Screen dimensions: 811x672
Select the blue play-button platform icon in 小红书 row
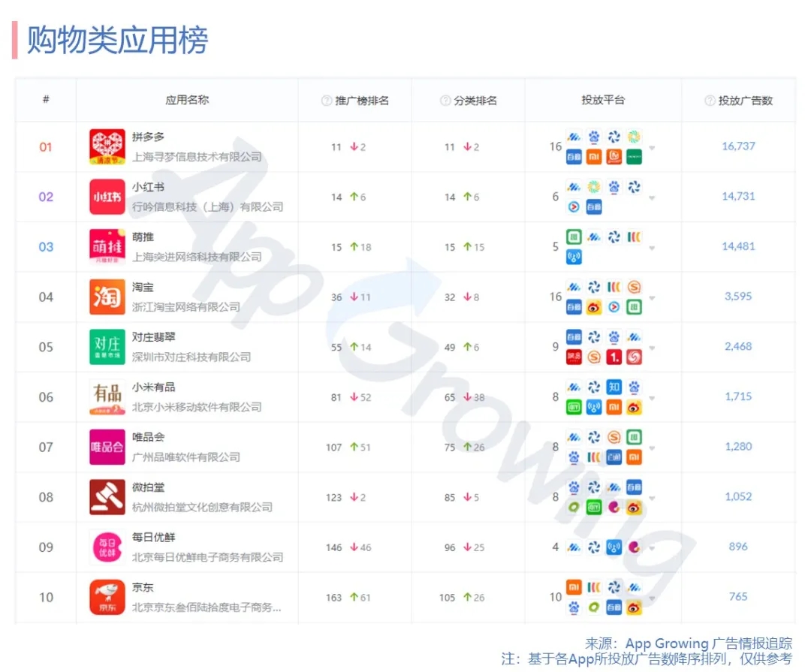click(574, 207)
